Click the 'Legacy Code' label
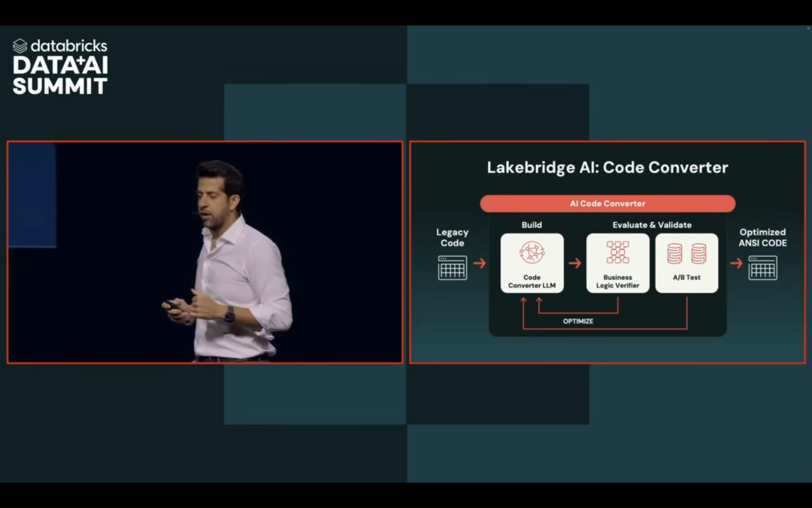The height and width of the screenshot is (508, 812). pos(452,237)
